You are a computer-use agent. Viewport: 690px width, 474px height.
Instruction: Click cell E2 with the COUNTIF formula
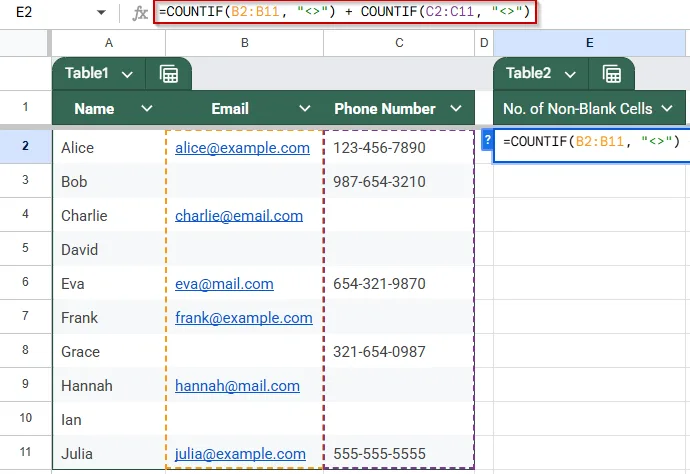click(x=591, y=146)
